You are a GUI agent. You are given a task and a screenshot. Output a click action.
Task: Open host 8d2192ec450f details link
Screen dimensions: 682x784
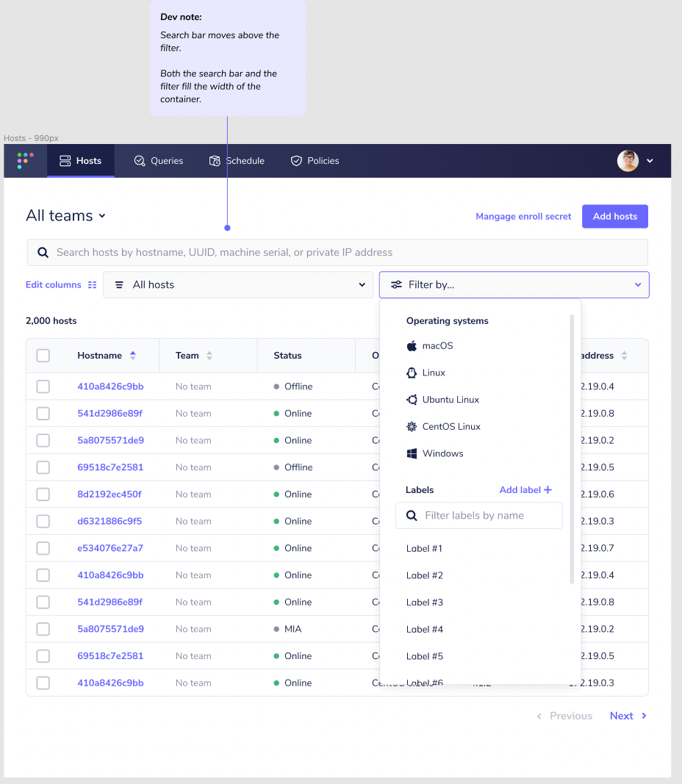(110, 495)
